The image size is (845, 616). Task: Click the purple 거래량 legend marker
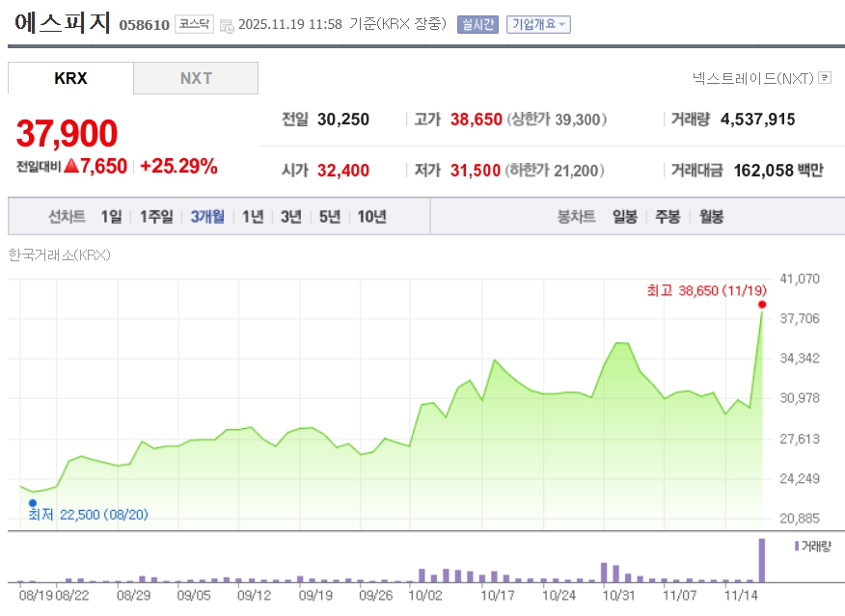pos(797,546)
